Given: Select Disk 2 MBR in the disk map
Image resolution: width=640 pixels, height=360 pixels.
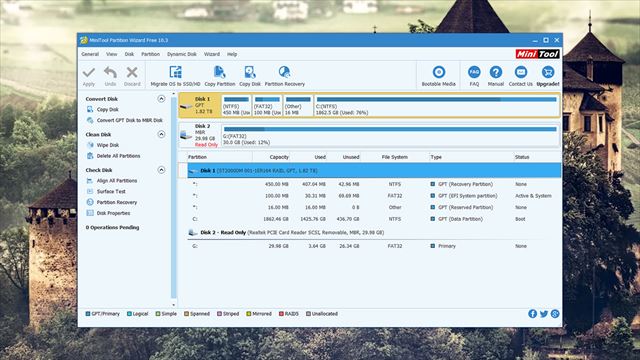Looking at the screenshot, I should click(200, 136).
